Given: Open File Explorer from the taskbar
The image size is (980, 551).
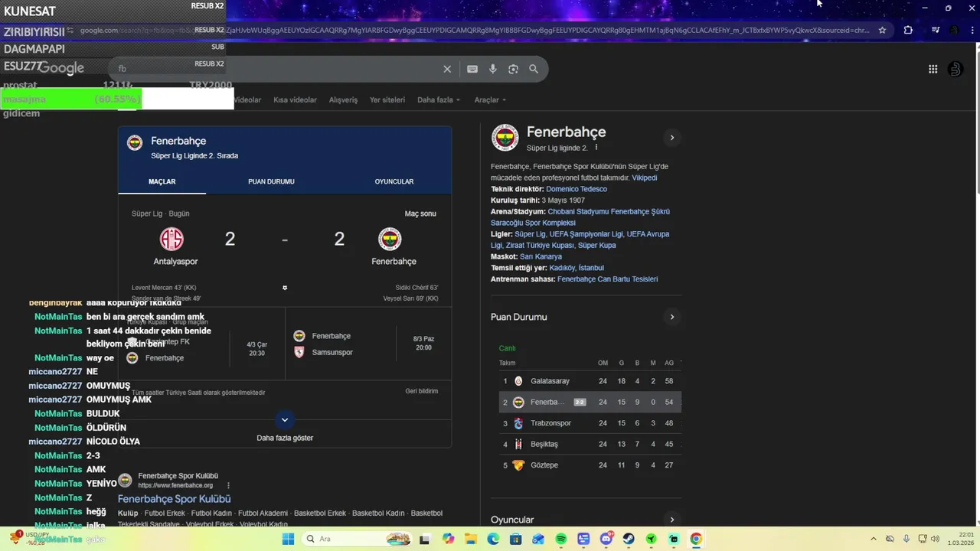Looking at the screenshot, I should click(x=470, y=539).
